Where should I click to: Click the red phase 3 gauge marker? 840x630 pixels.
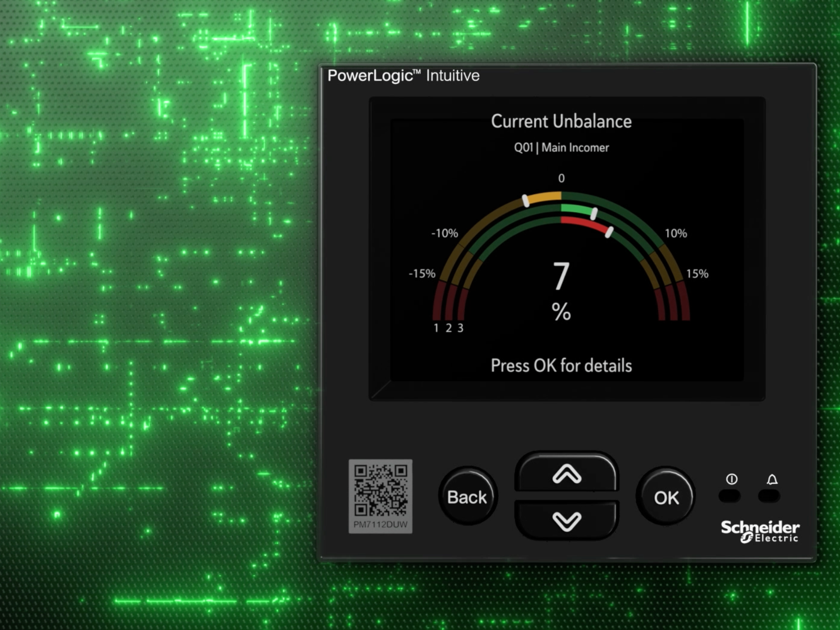click(x=609, y=232)
